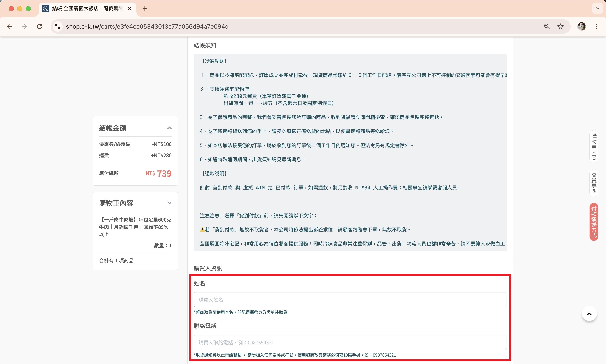Image resolution: width=606 pixels, height=364 pixels.
Task: Focus the 購買人聯絡電話 phone field
Action: click(x=350, y=342)
